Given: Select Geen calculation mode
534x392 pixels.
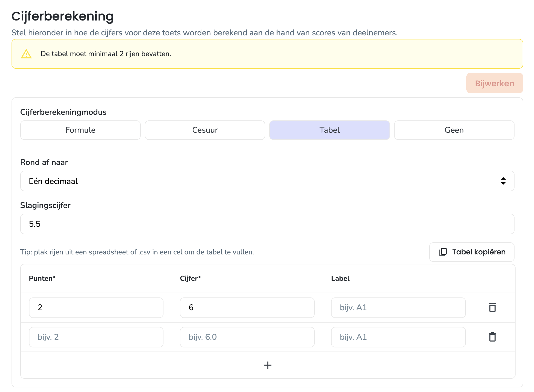Looking at the screenshot, I should coord(454,130).
